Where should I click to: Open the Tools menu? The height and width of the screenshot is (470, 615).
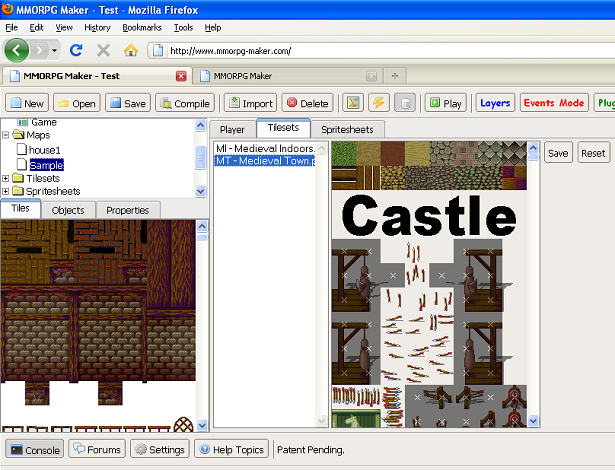(x=184, y=27)
